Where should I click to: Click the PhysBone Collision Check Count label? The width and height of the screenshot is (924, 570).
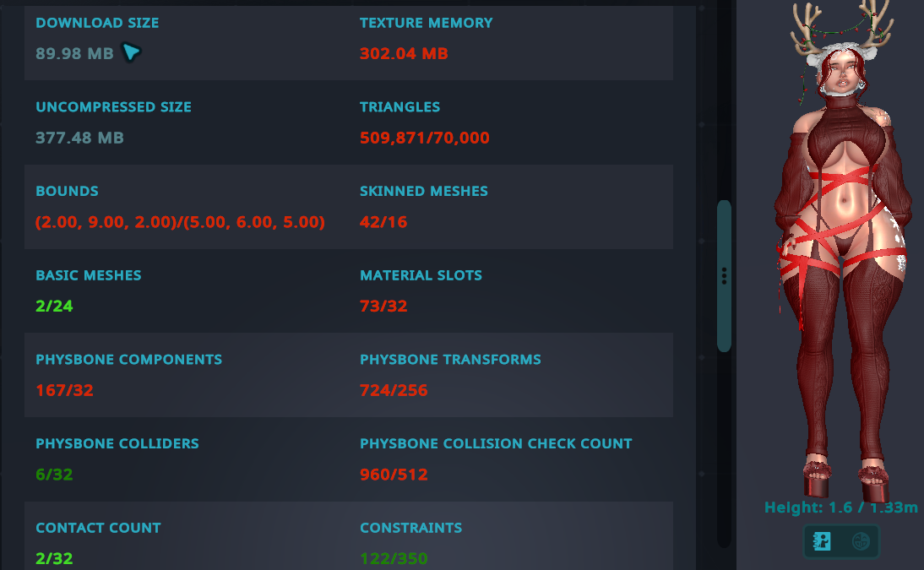pyautogui.click(x=496, y=444)
